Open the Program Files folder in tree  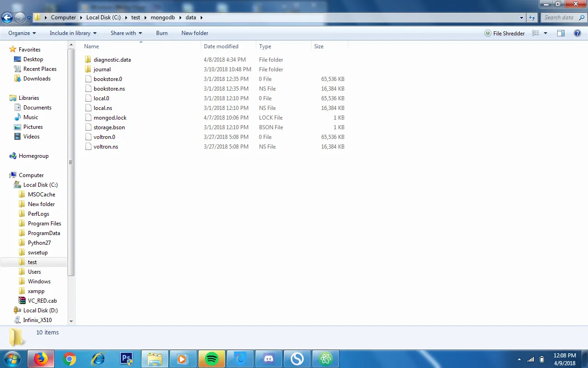[45, 224]
